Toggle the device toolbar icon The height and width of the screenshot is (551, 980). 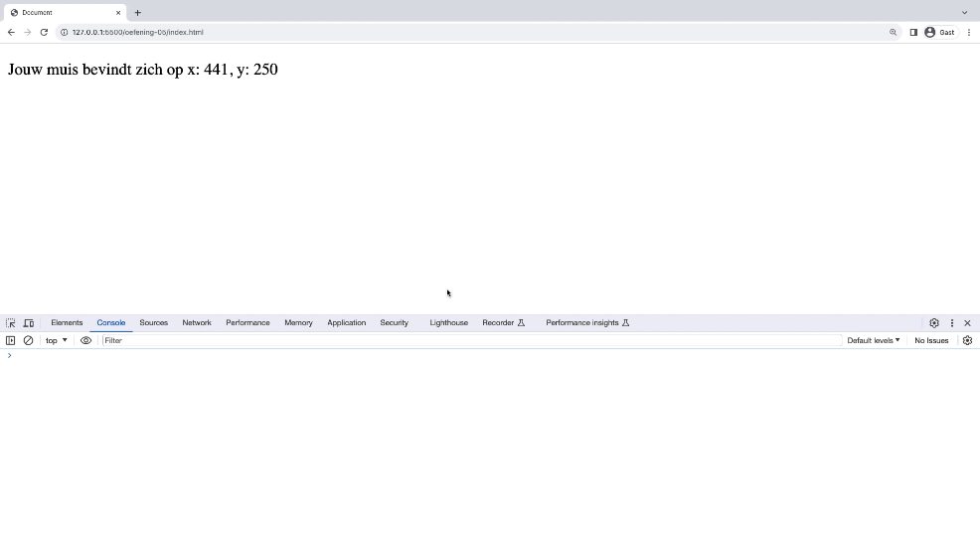[x=29, y=323]
